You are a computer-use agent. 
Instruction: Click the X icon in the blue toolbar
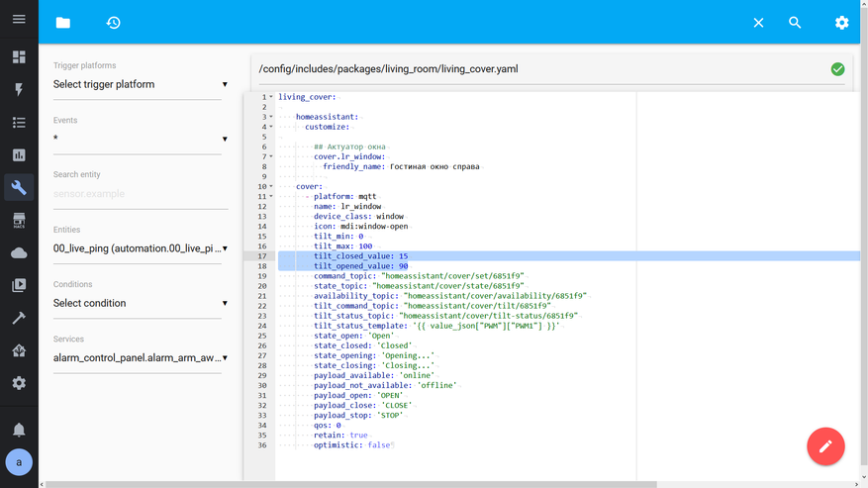(x=758, y=23)
